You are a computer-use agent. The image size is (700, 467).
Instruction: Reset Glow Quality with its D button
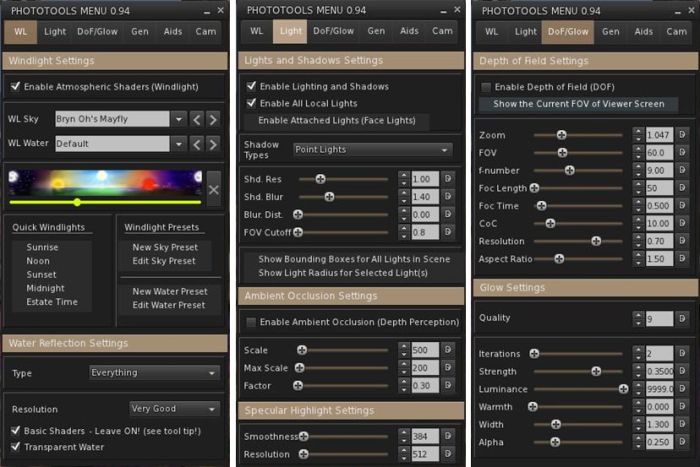[682, 319]
